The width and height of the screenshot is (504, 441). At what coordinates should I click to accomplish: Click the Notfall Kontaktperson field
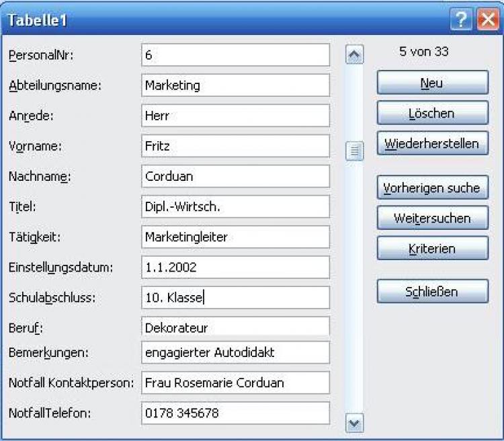(235, 383)
